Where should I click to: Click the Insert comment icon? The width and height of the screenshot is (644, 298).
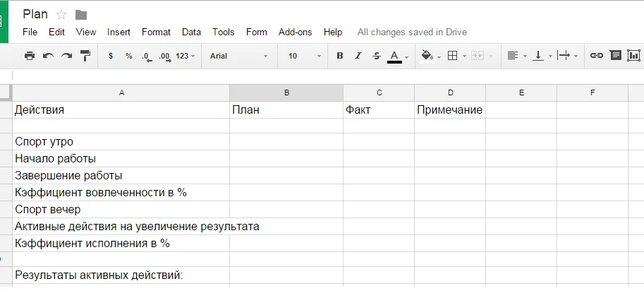click(615, 56)
